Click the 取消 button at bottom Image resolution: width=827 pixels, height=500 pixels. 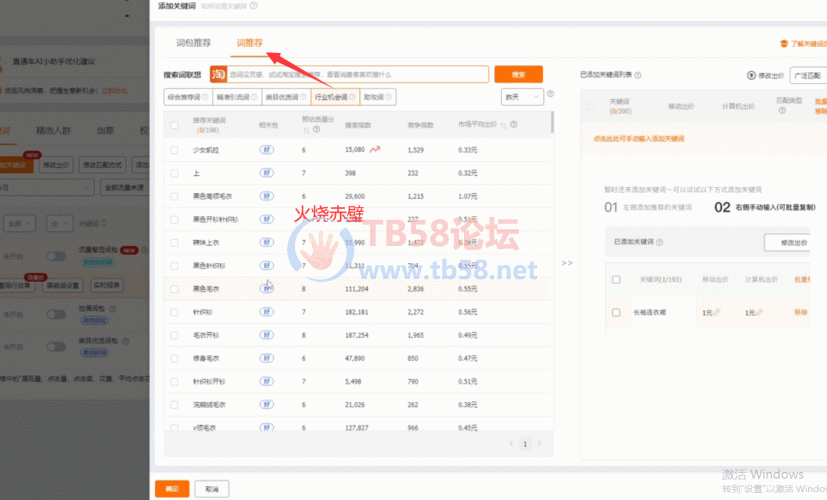(211, 489)
